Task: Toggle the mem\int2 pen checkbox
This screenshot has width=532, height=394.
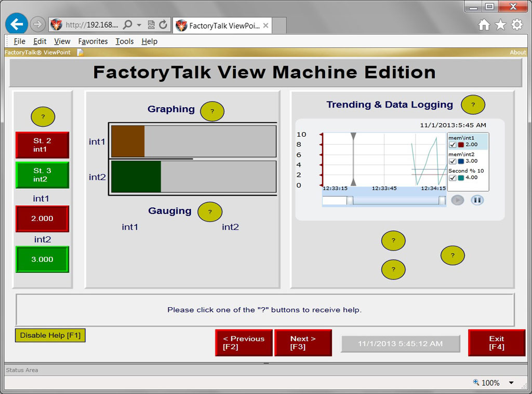Action: 453,161
